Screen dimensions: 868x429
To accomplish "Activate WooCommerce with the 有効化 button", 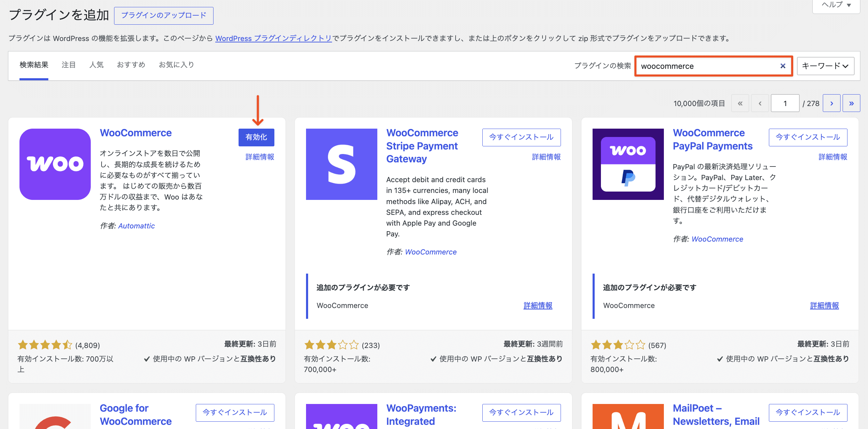I will (256, 137).
